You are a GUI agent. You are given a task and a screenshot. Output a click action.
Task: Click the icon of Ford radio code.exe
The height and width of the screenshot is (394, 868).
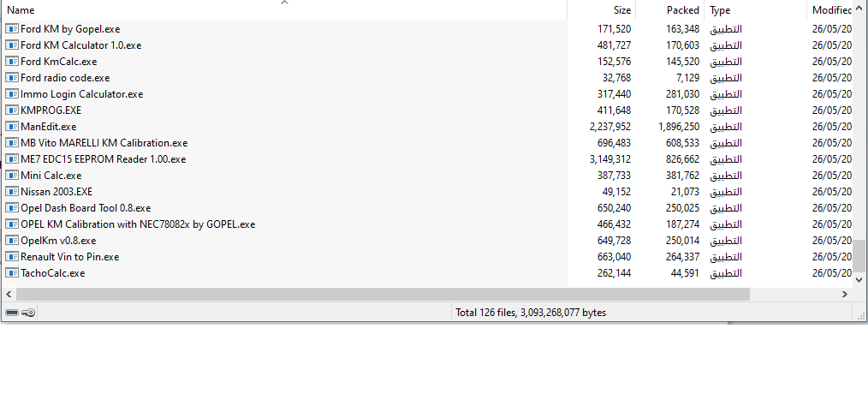[x=12, y=78]
